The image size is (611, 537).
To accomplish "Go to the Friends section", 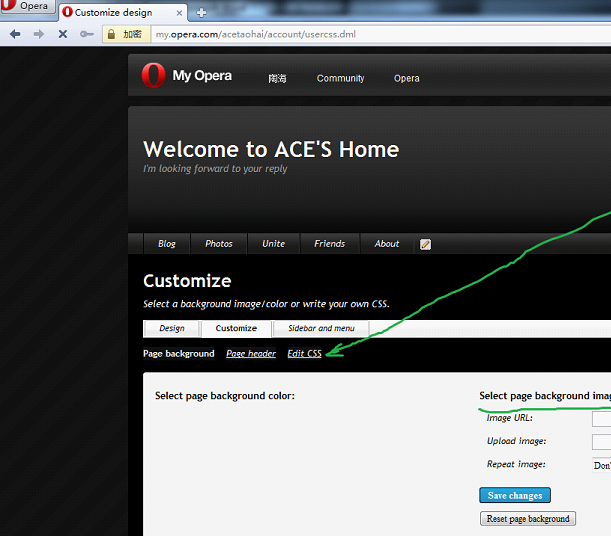I will coord(330,244).
